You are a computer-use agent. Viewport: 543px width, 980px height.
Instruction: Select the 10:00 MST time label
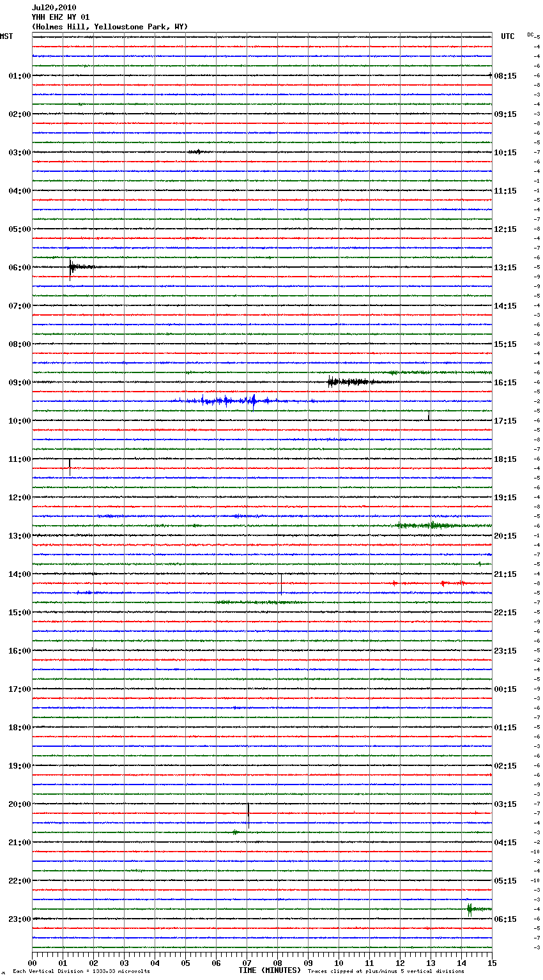click(x=20, y=421)
